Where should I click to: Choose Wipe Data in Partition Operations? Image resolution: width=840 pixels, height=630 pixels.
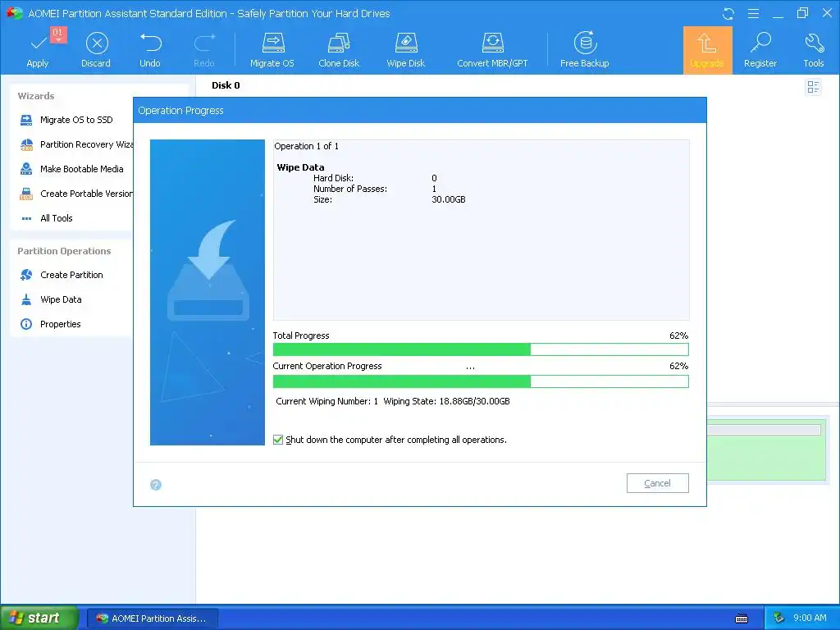tap(50, 299)
